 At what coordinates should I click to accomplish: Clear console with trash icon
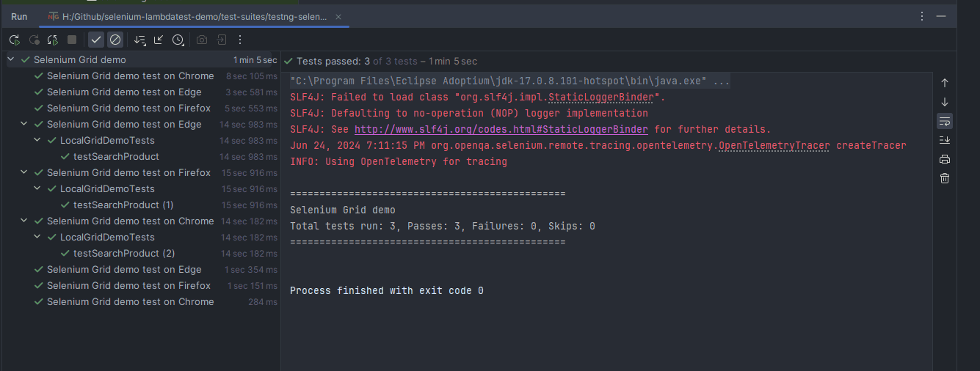[945, 178]
